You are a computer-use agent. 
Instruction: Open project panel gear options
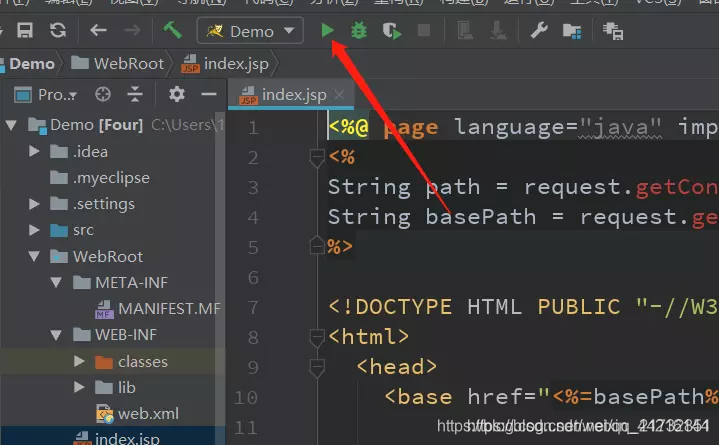click(x=177, y=95)
